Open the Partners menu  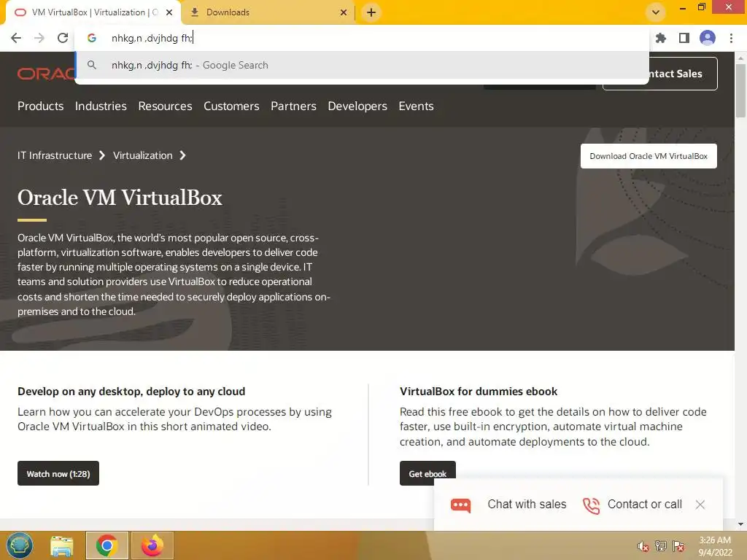tap(293, 106)
